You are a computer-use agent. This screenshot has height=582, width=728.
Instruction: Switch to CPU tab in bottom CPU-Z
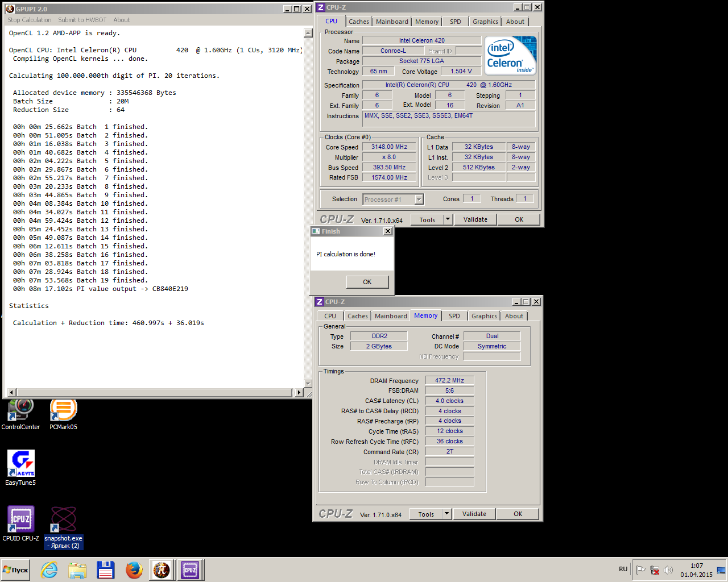coord(330,316)
